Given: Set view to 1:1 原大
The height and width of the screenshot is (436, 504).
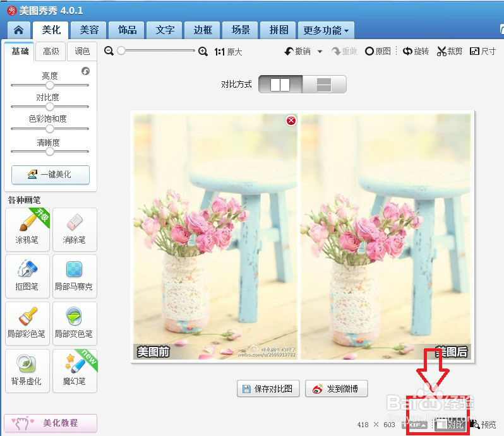Looking at the screenshot, I should click(228, 52).
